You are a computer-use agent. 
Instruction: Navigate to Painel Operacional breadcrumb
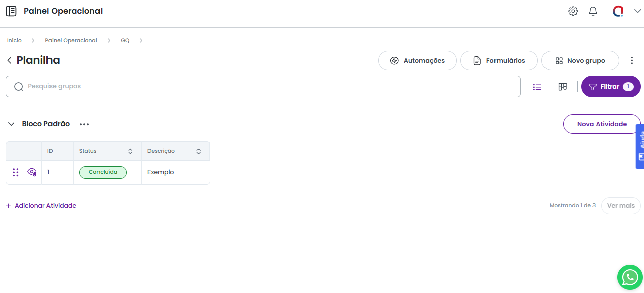[x=71, y=40]
